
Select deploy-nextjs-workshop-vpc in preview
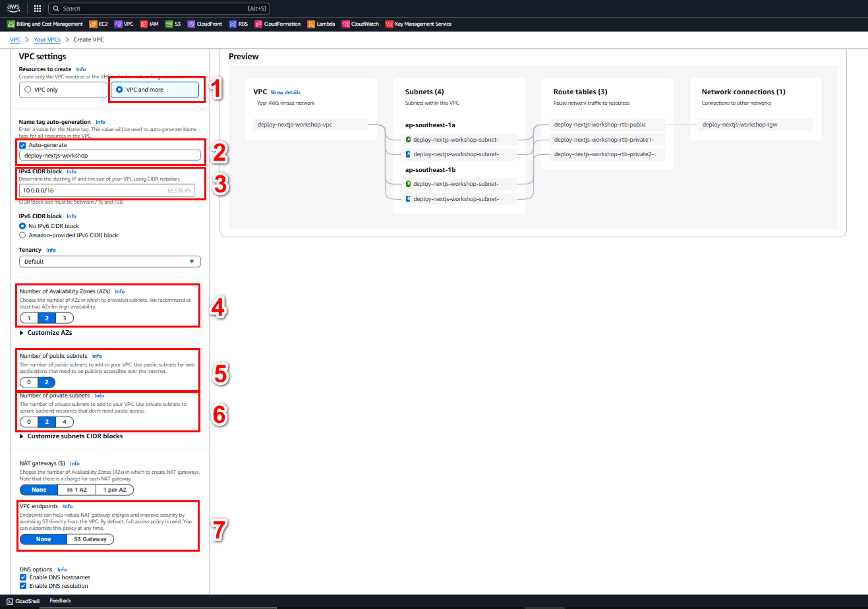[x=310, y=124]
